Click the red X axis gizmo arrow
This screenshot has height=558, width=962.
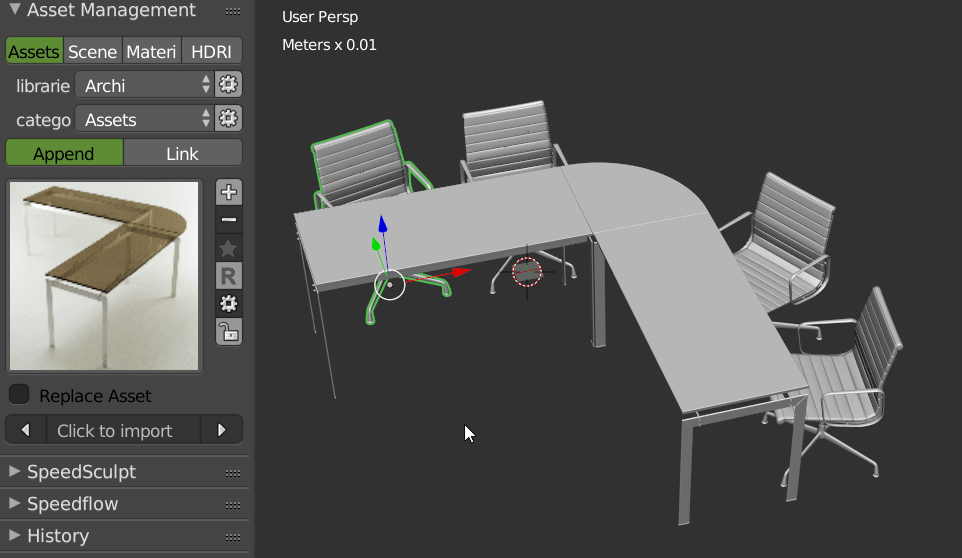(x=461, y=272)
